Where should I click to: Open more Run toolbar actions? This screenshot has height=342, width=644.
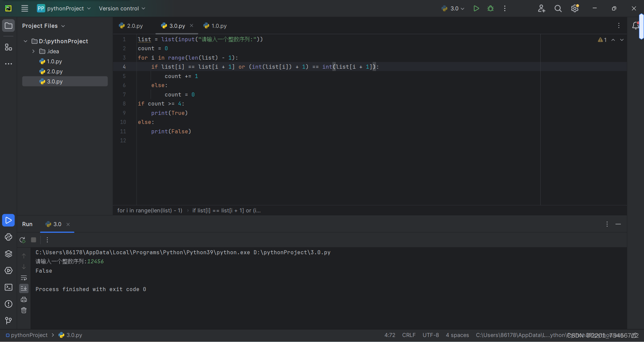47,240
